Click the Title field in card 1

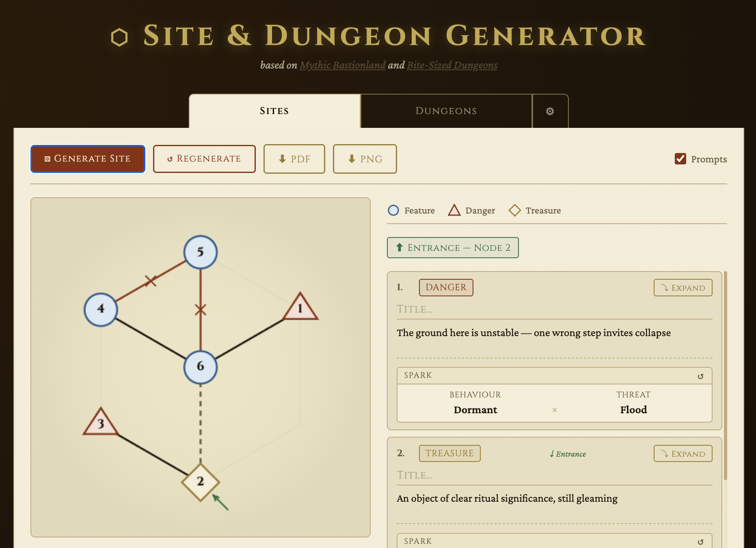(x=555, y=309)
